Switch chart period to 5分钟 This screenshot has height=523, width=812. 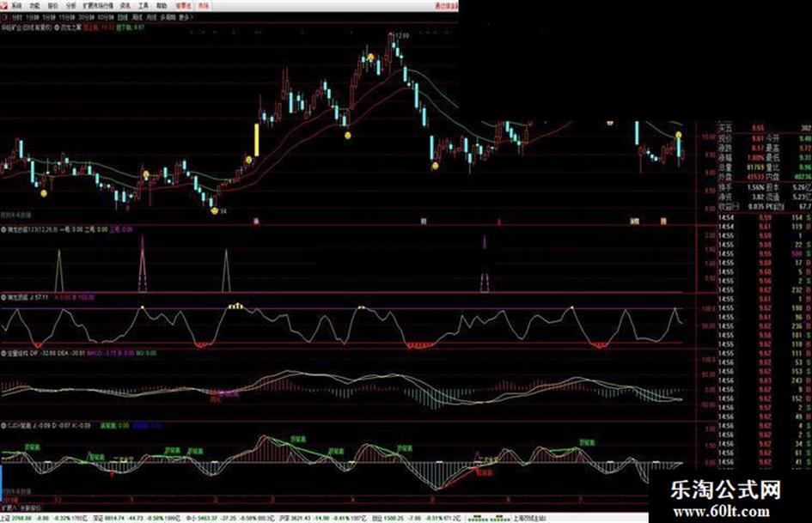pos(49,17)
